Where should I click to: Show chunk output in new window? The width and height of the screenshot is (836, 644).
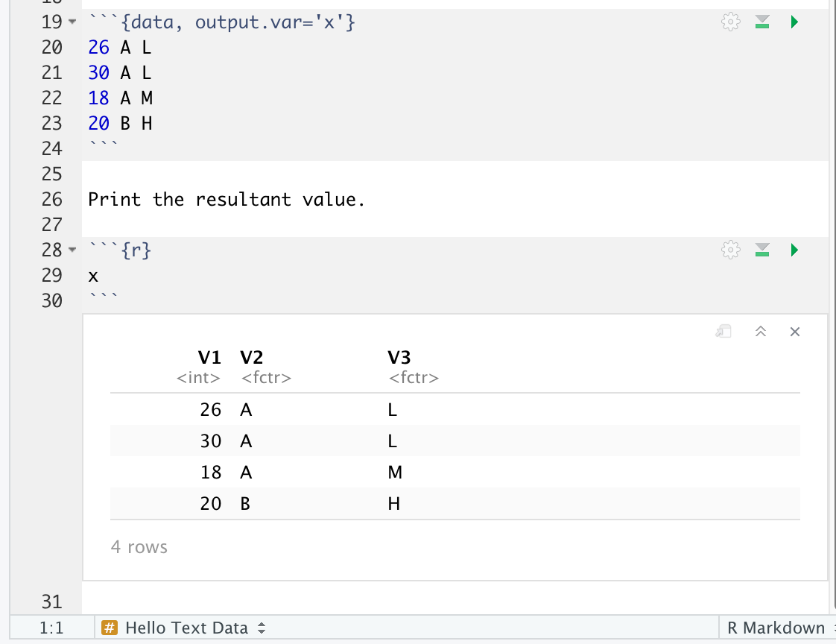(x=724, y=331)
